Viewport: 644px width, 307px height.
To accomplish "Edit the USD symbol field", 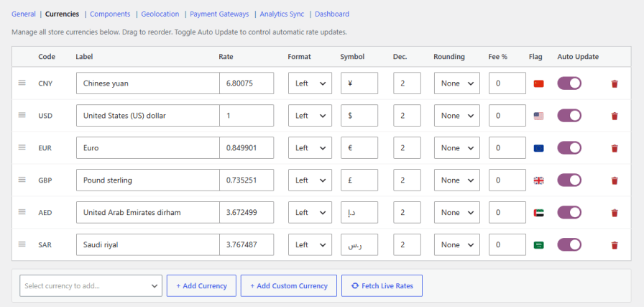I will [x=359, y=116].
